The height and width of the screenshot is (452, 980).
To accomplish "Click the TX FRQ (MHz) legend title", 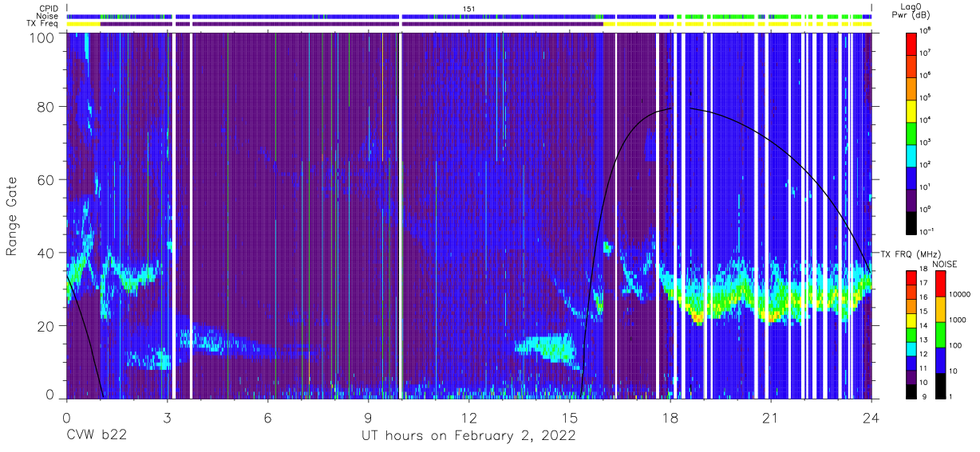I will coord(911,254).
